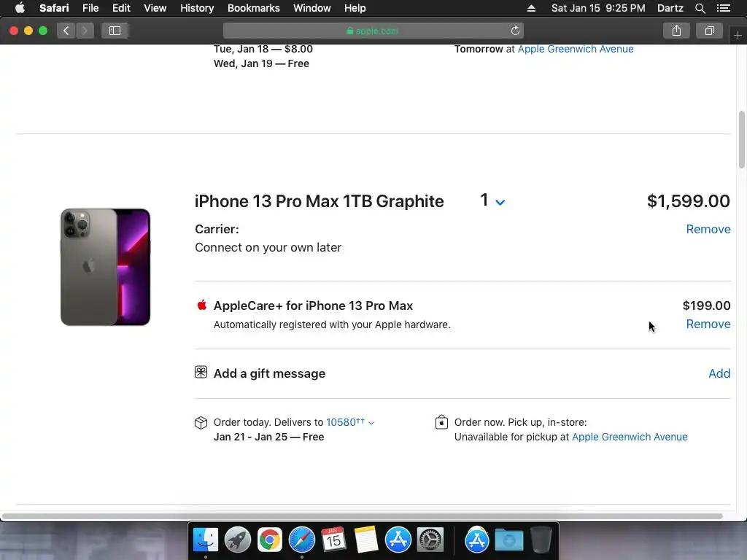Viewport: 747px width, 560px height.
Task: Remove AppleCare+ for iPhone 13 Pro Max
Action: click(x=708, y=324)
